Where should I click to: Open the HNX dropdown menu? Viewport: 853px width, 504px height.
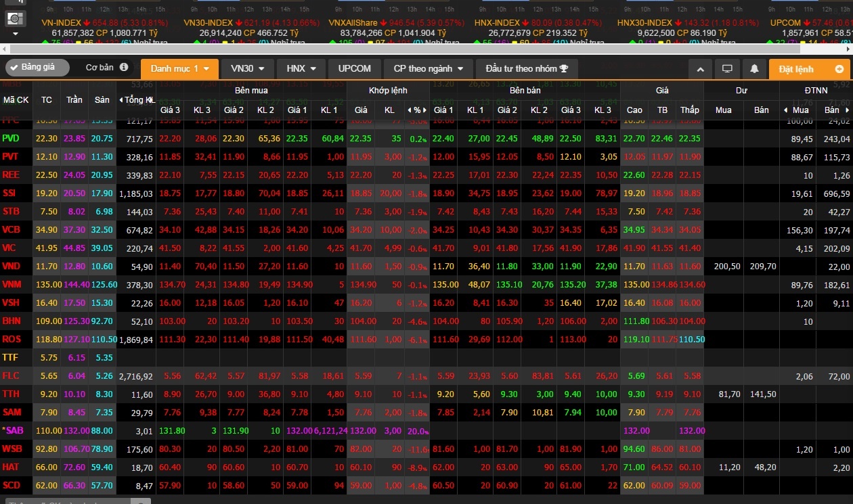[x=301, y=69]
